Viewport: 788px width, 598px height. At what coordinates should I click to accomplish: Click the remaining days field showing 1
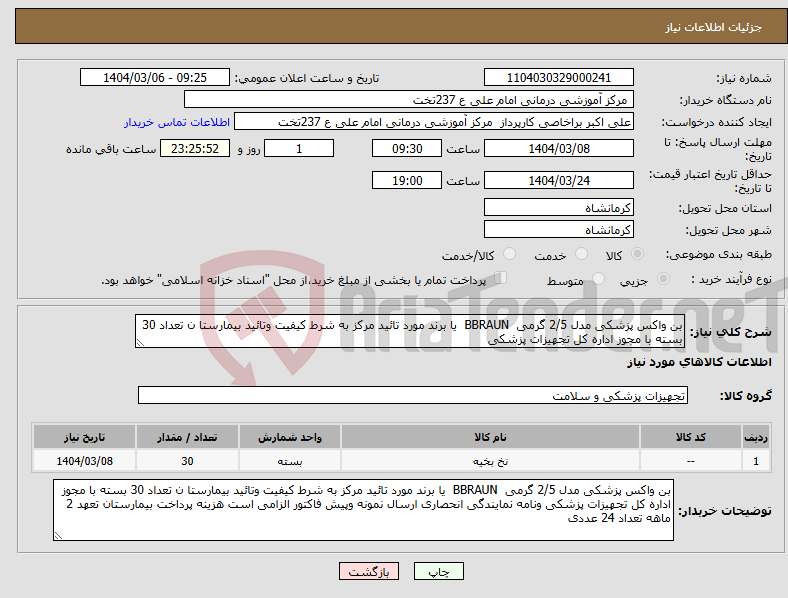click(x=299, y=148)
